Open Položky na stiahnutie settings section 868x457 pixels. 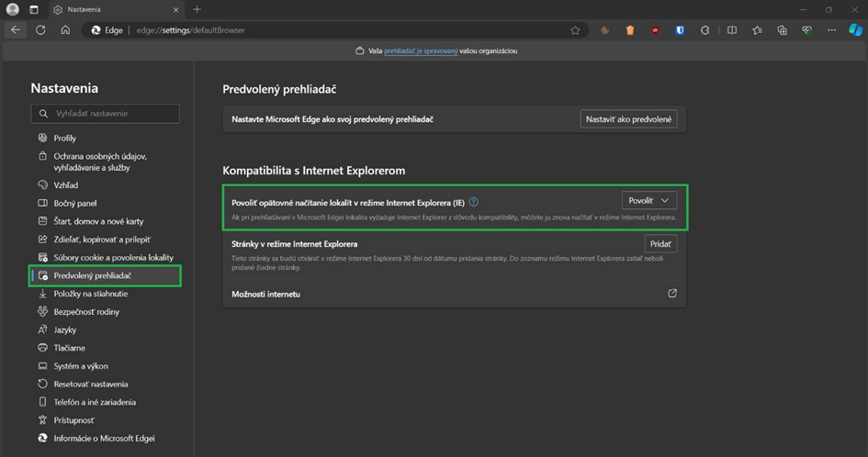90,294
